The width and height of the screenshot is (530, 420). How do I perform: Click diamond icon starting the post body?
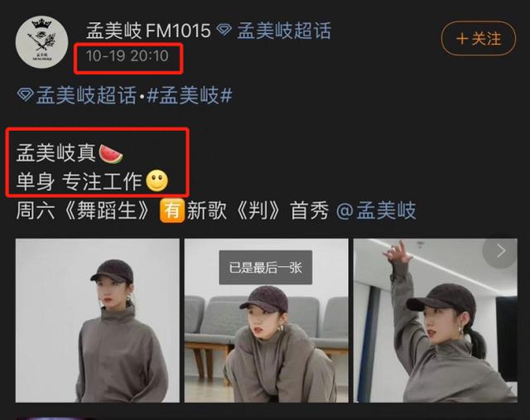[x=26, y=94]
